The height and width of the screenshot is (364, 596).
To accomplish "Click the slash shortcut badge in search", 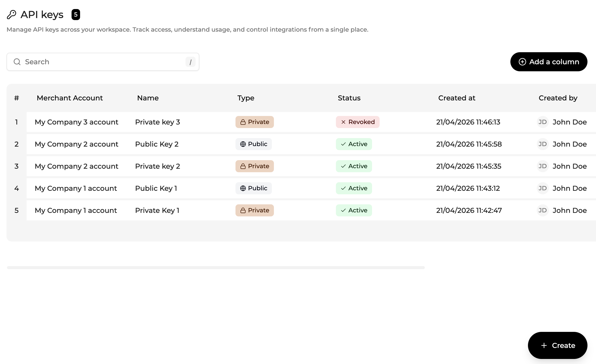I will click(x=190, y=62).
